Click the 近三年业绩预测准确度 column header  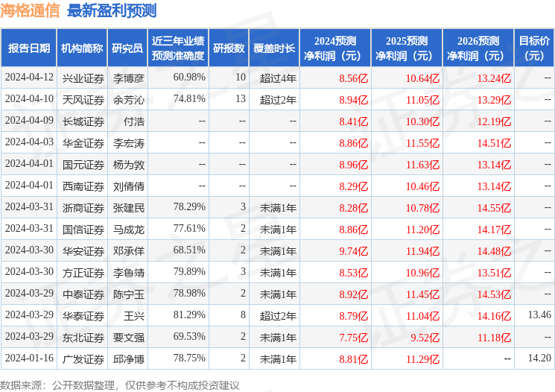pyautogui.click(x=178, y=48)
